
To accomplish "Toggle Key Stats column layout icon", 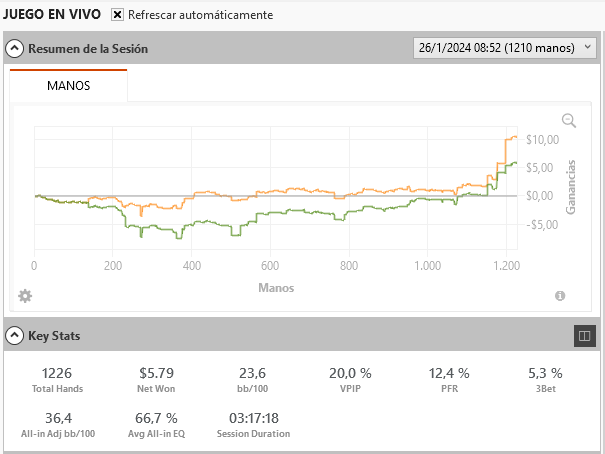I will coord(585,336).
